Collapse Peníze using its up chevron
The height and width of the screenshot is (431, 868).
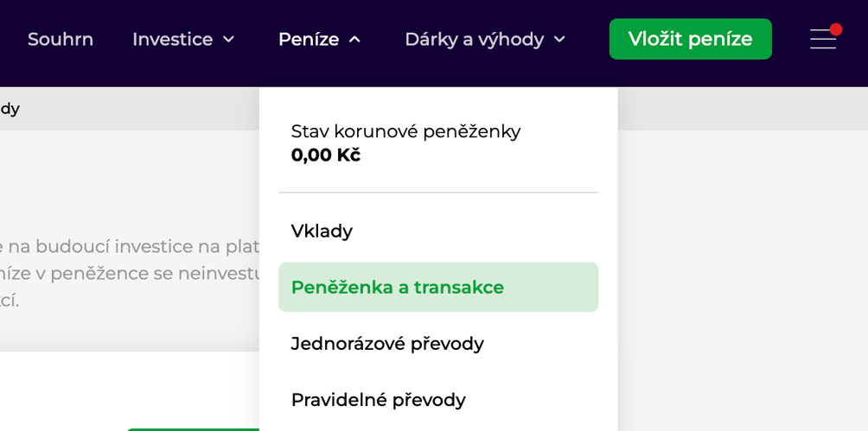tap(354, 39)
